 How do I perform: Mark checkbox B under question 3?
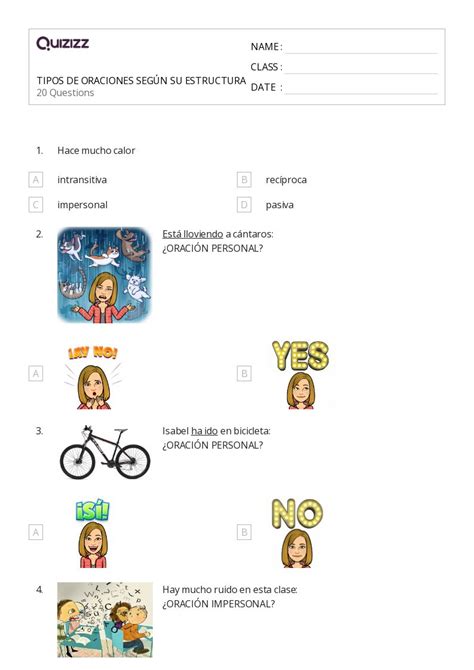click(x=244, y=532)
